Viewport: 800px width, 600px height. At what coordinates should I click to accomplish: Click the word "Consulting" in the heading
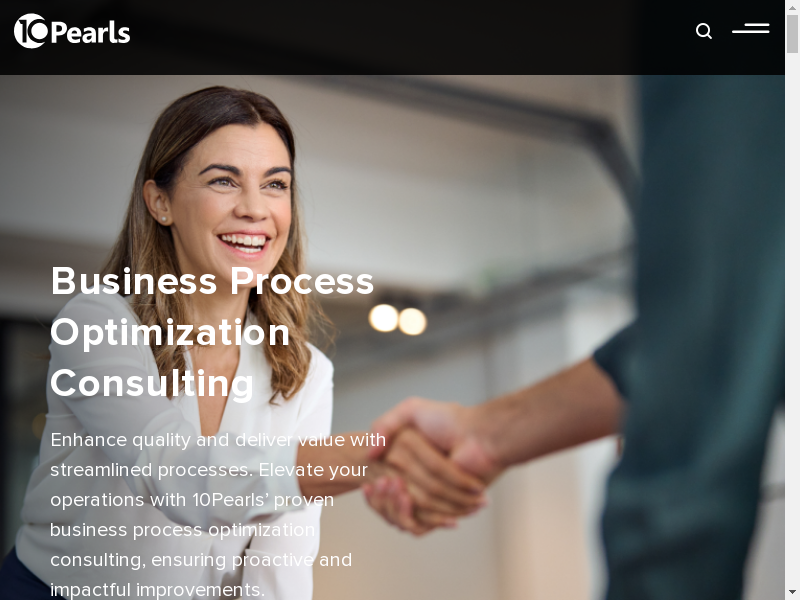coord(152,384)
